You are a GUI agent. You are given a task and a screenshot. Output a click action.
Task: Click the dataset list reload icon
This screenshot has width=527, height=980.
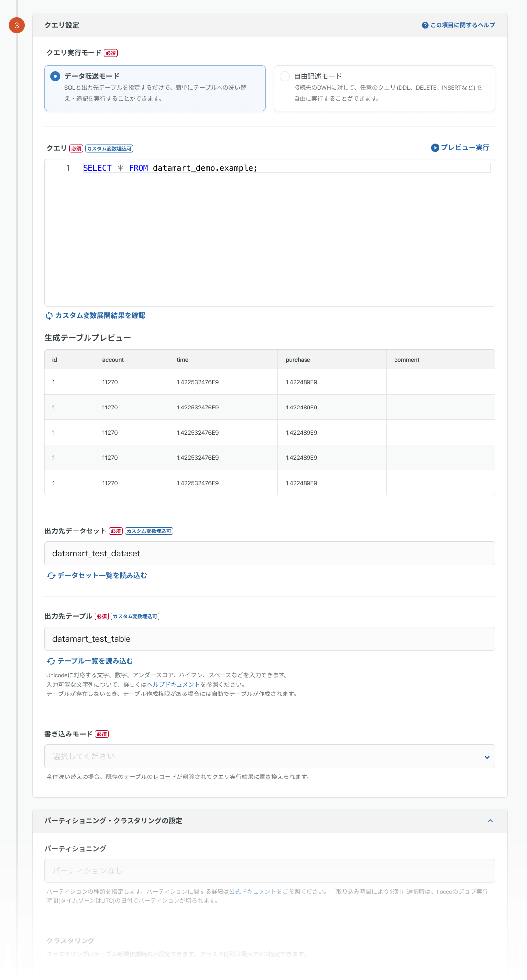click(x=51, y=576)
